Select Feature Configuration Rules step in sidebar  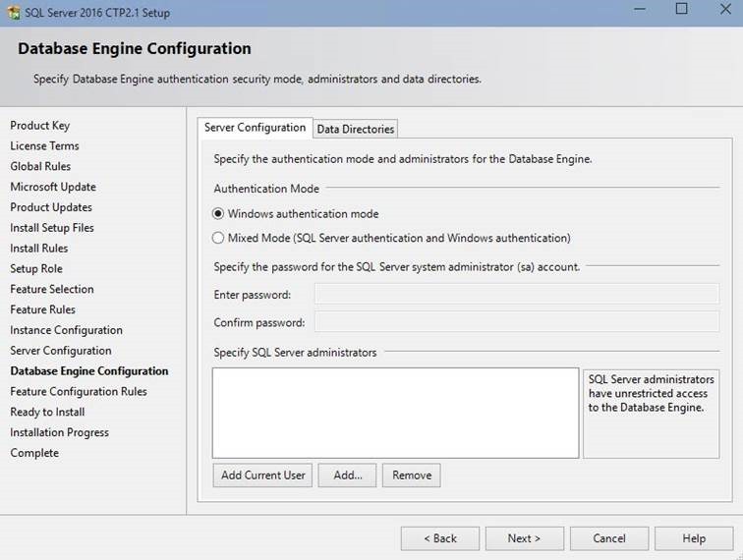[x=79, y=391]
